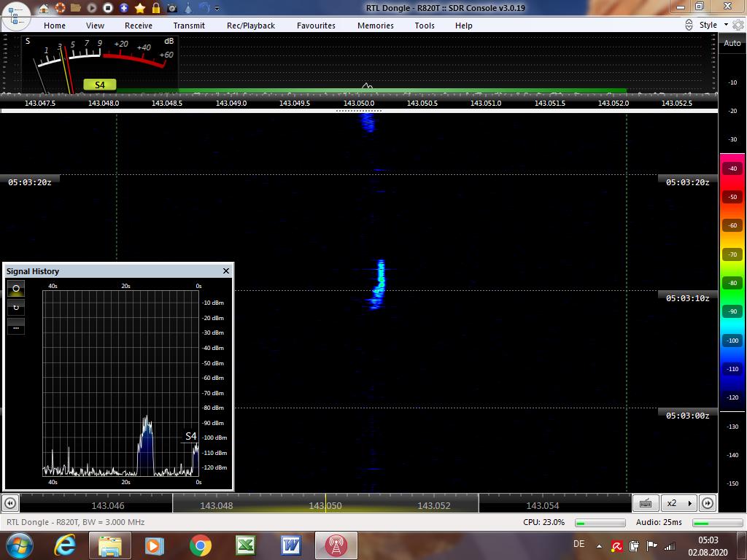Open the media player taskbar icon
Image resolution: width=747 pixels, height=560 pixels.
point(155,545)
